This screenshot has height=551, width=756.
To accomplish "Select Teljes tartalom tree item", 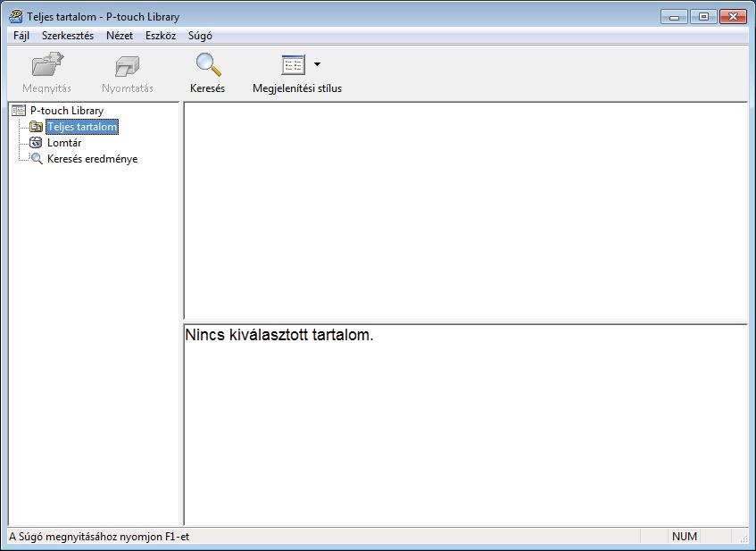I will pos(82,127).
